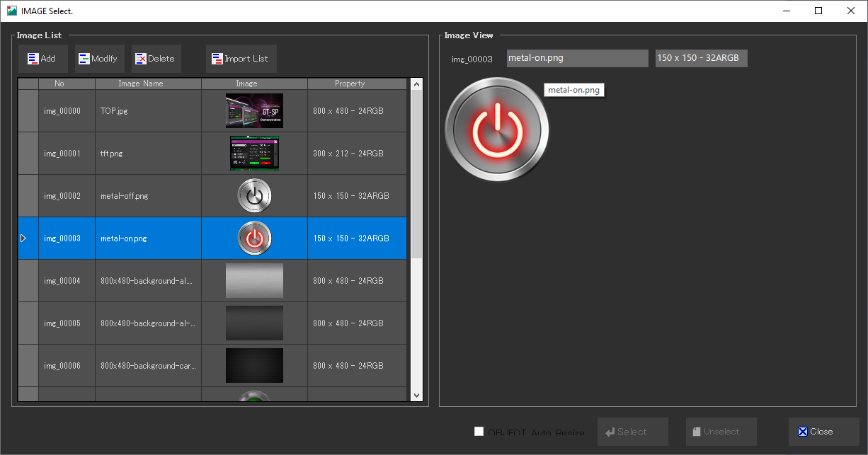Viewport: 868px width, 455px height.
Task: Click the row selector of img_00003
Action: (x=28, y=238)
